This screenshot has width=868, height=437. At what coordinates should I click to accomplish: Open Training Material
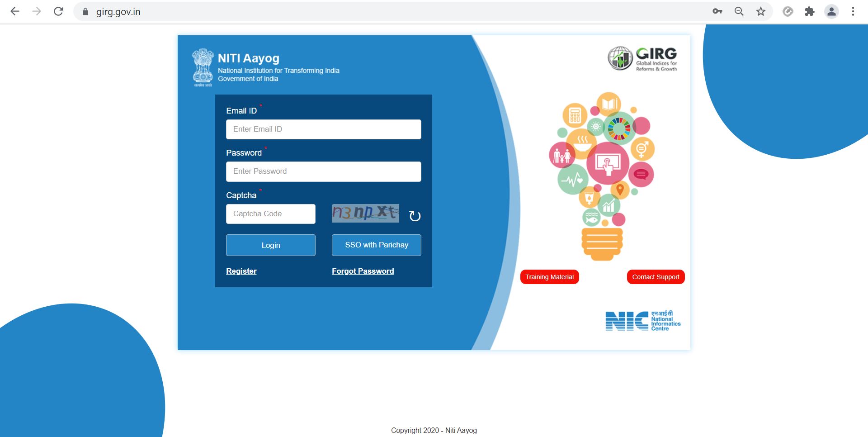click(550, 277)
